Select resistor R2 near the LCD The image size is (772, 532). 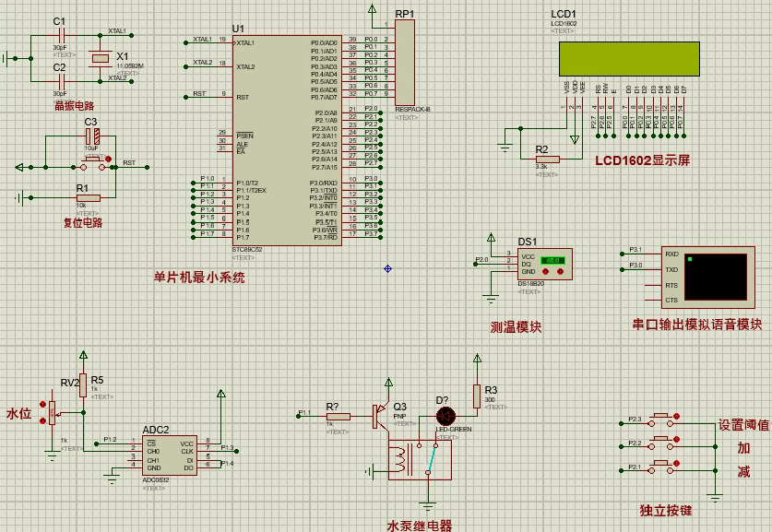547,160
